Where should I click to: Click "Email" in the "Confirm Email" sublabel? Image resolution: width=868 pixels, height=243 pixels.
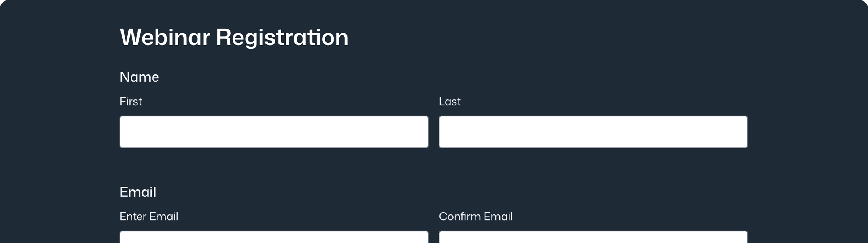tap(498, 217)
